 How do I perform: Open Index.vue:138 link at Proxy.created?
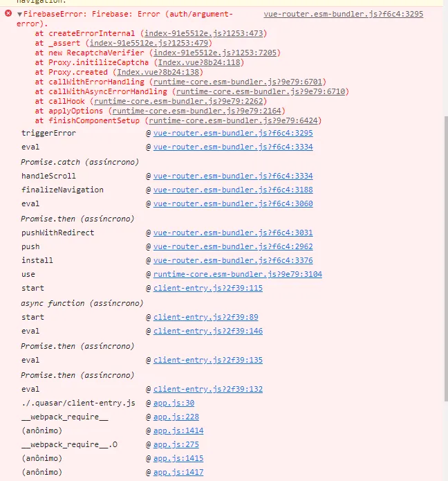pos(158,72)
